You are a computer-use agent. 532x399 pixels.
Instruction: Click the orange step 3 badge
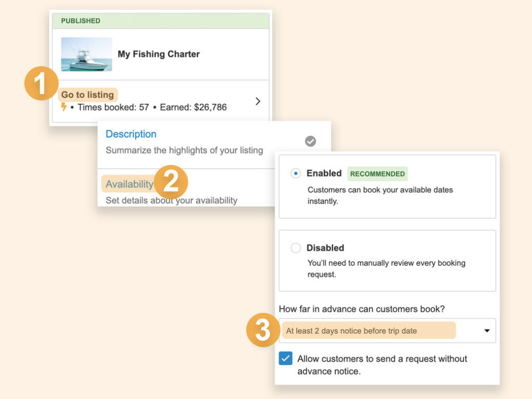(262, 330)
